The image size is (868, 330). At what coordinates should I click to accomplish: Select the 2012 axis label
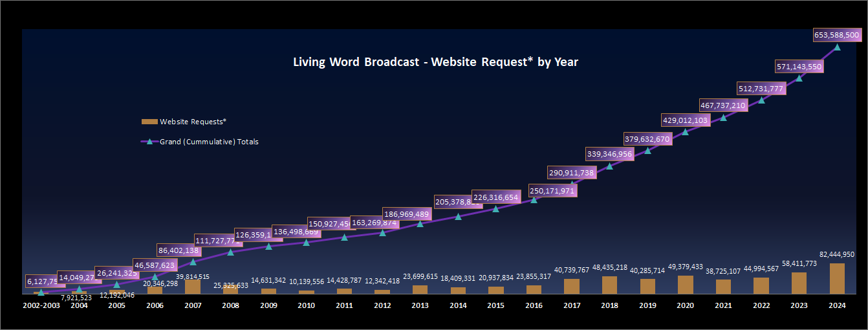[382, 305]
